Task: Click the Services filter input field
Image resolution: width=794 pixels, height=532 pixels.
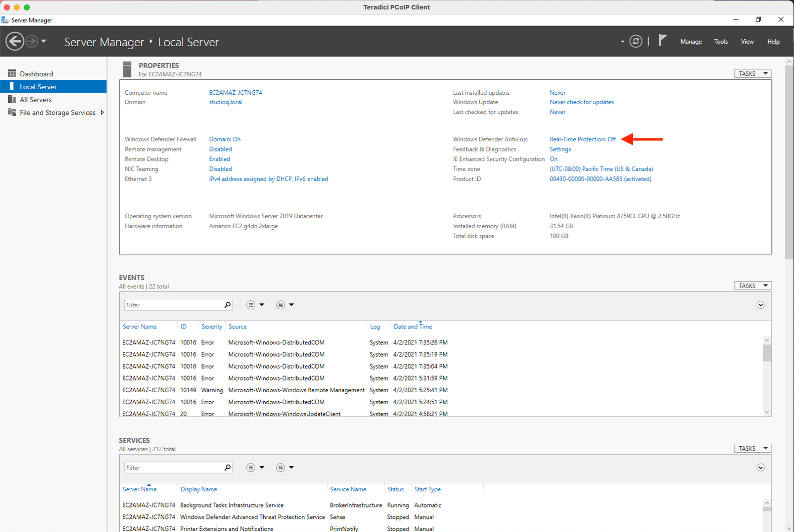Action: click(173, 467)
